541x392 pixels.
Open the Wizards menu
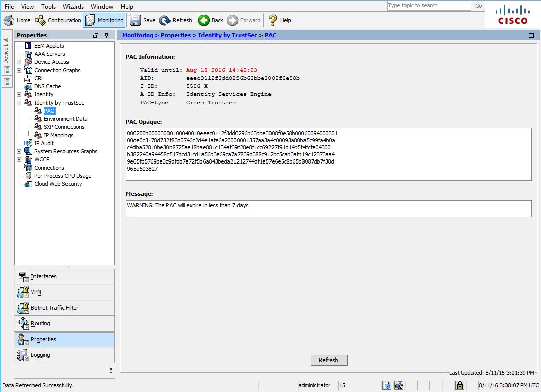click(73, 6)
